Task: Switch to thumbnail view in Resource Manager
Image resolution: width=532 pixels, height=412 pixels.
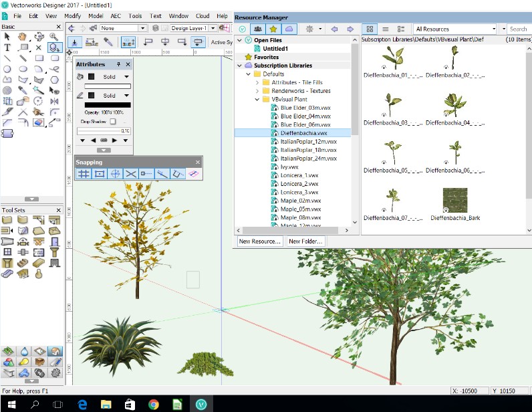Action: click(x=370, y=29)
